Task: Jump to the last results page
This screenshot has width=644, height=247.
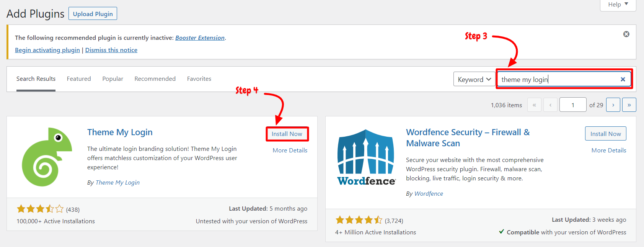Action: click(629, 105)
